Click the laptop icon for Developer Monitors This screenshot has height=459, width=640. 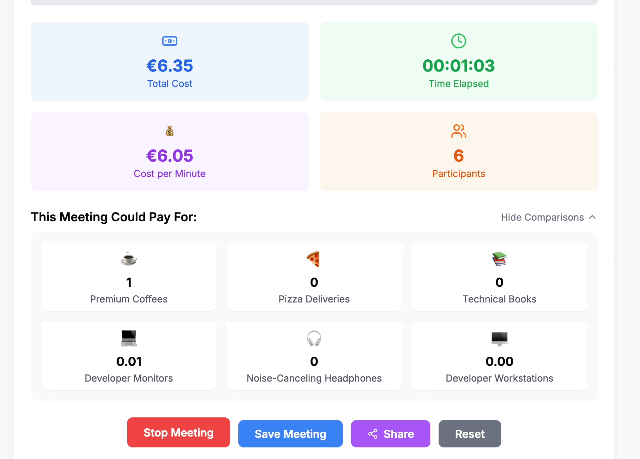[129, 338]
